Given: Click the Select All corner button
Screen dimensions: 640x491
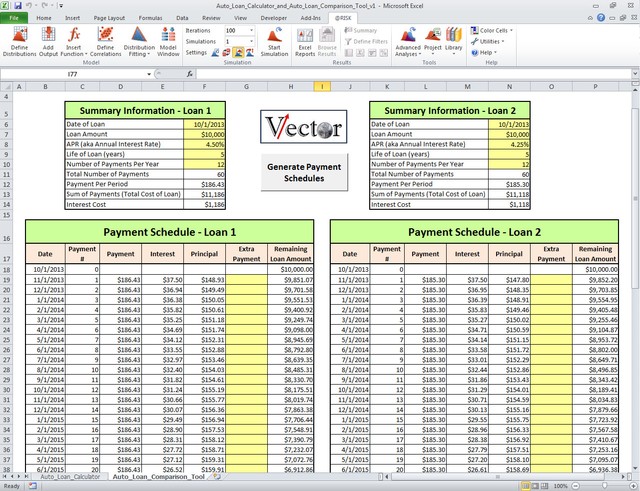Looking at the screenshot, I should (6, 86).
